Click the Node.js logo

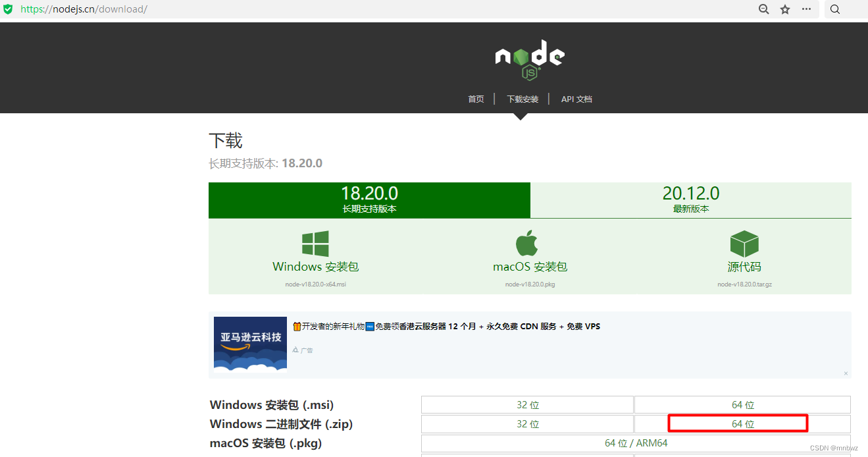pos(530,60)
